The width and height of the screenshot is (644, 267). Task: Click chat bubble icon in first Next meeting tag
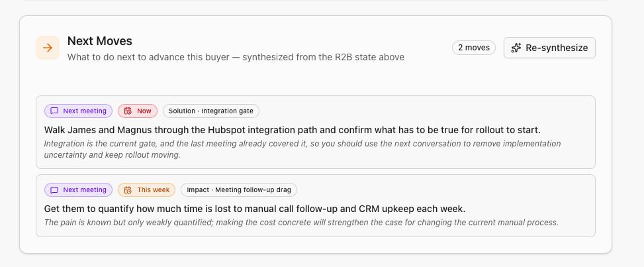click(x=54, y=111)
